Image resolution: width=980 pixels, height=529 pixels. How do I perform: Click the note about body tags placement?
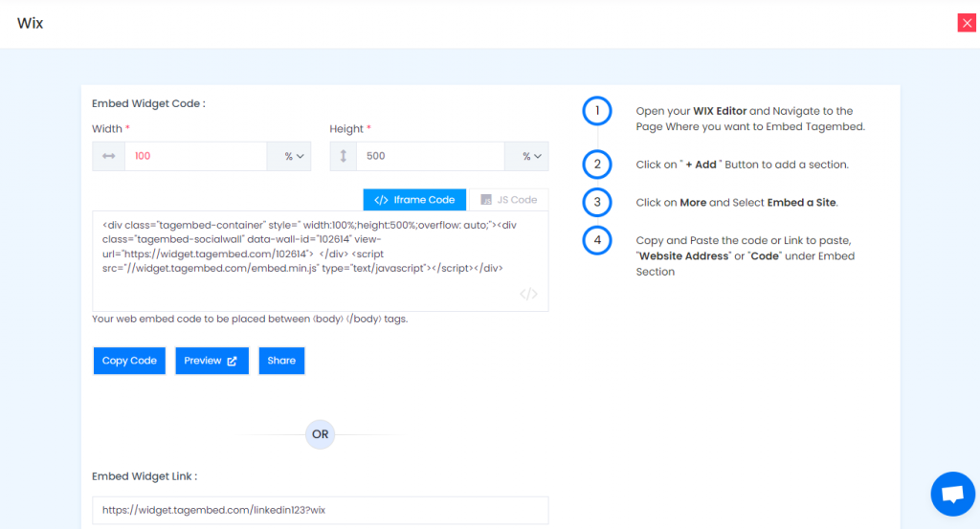250,319
